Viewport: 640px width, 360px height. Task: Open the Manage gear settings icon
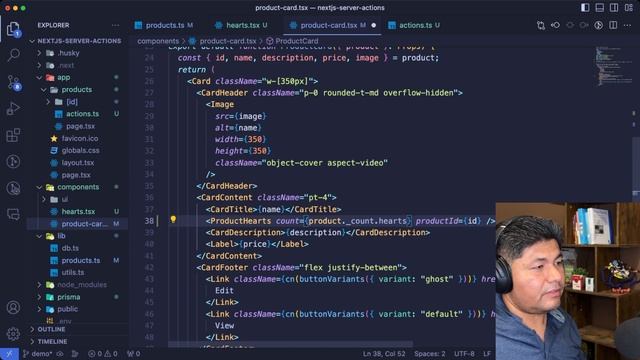(13, 334)
